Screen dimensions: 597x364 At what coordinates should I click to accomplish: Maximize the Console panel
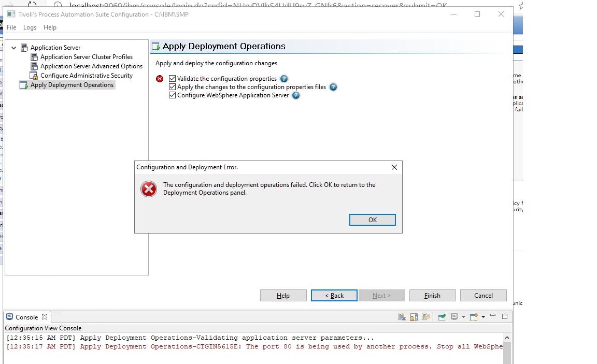505,316
